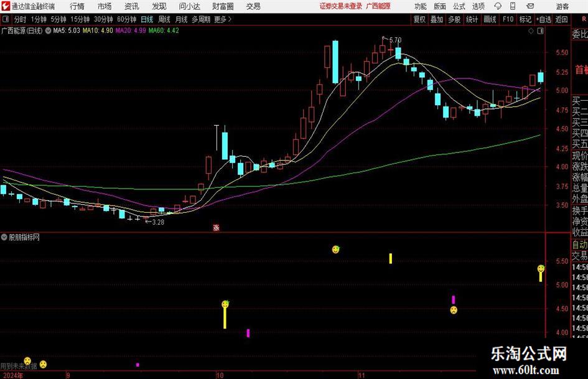Click the 通达信 app logo icon
This screenshot has width=588, height=379.
click(x=6, y=6)
